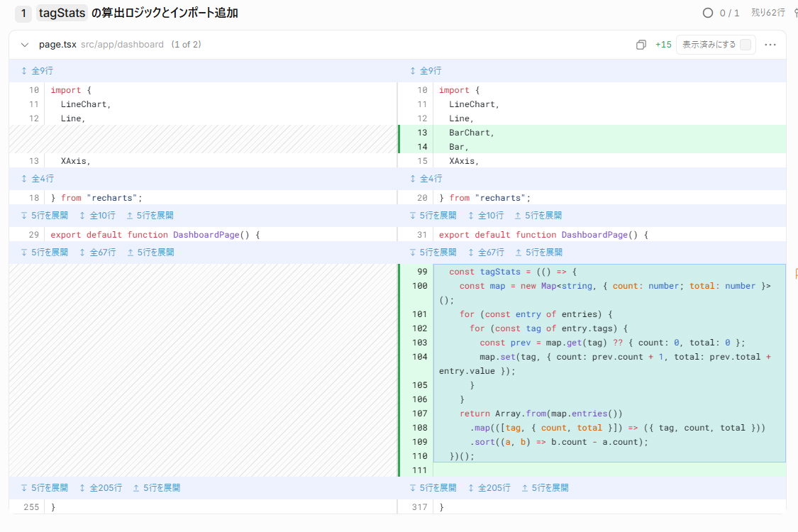Expand 5 lines upward after 全205行, left pane

tap(156, 488)
